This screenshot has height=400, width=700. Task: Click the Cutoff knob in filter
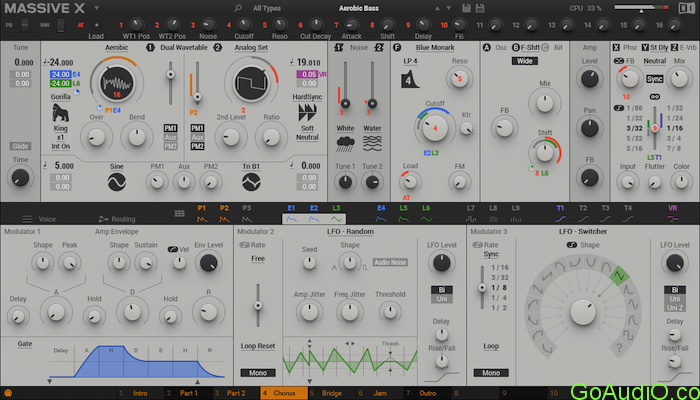coord(434,128)
